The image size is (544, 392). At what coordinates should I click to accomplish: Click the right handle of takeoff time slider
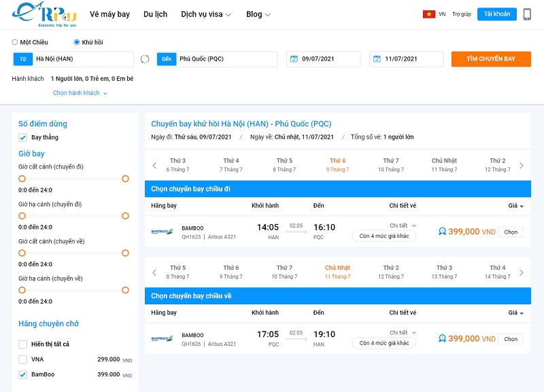(125, 179)
